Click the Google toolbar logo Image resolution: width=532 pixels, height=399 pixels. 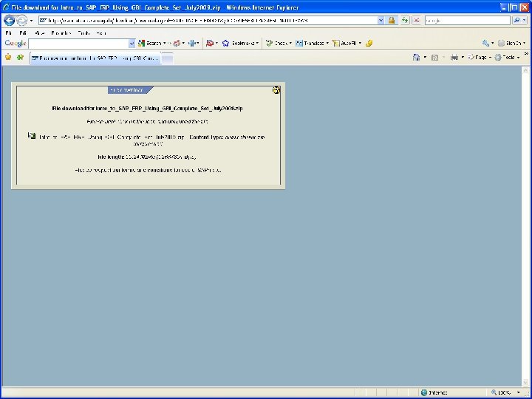tap(16, 43)
